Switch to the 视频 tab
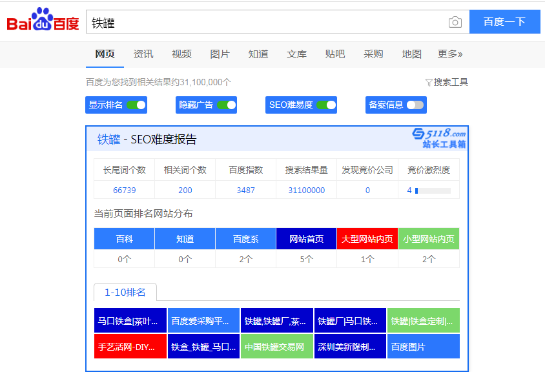 [182, 54]
